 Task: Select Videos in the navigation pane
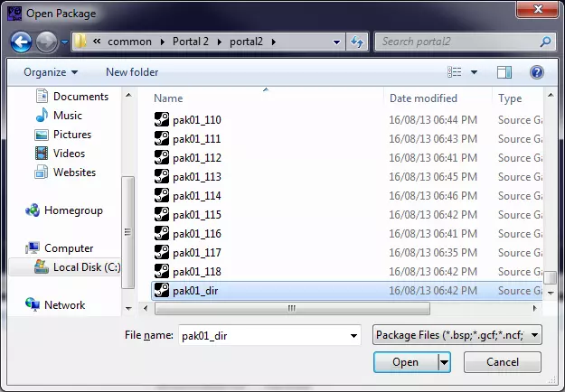tap(60, 154)
